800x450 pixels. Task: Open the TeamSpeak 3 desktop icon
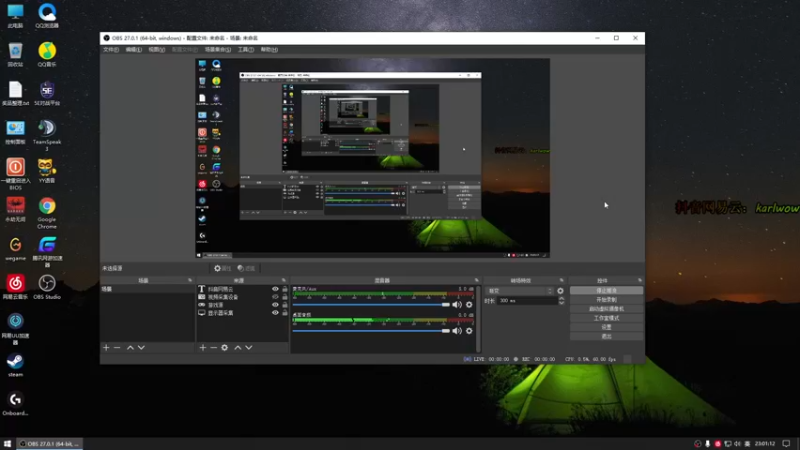tap(47, 135)
